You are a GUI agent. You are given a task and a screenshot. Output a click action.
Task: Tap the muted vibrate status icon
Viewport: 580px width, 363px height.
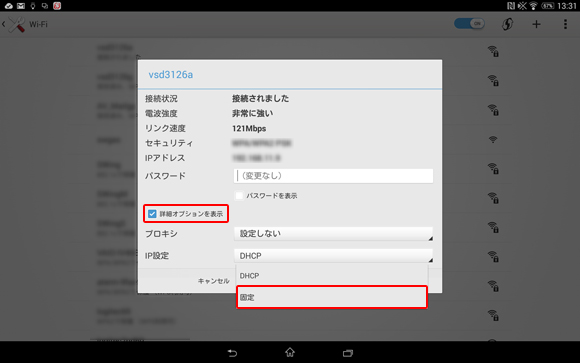point(522,6)
